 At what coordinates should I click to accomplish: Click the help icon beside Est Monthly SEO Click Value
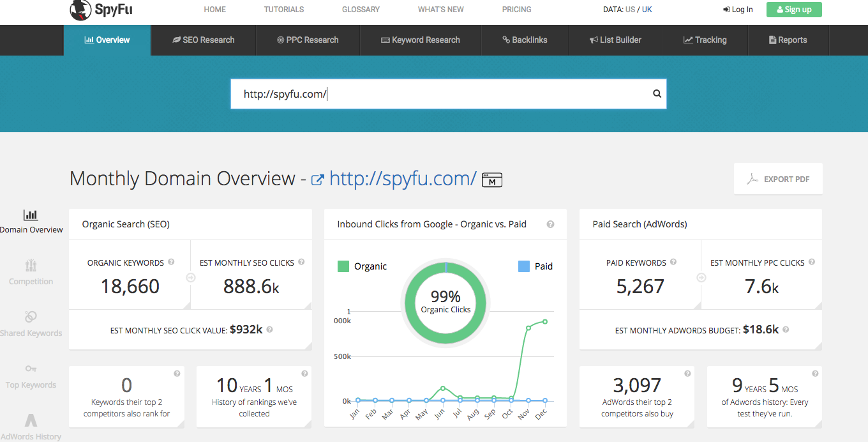click(269, 330)
